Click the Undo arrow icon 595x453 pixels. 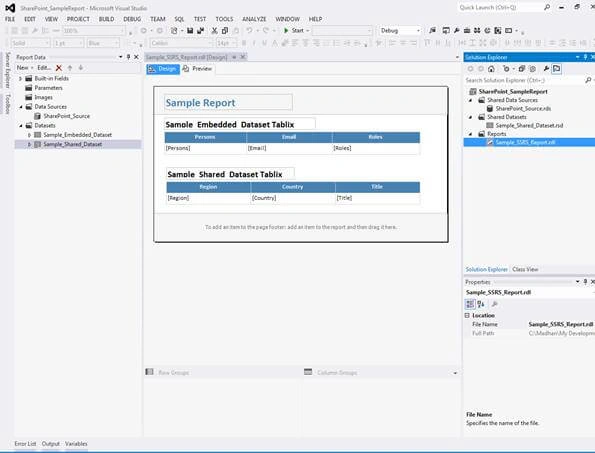[249, 31]
